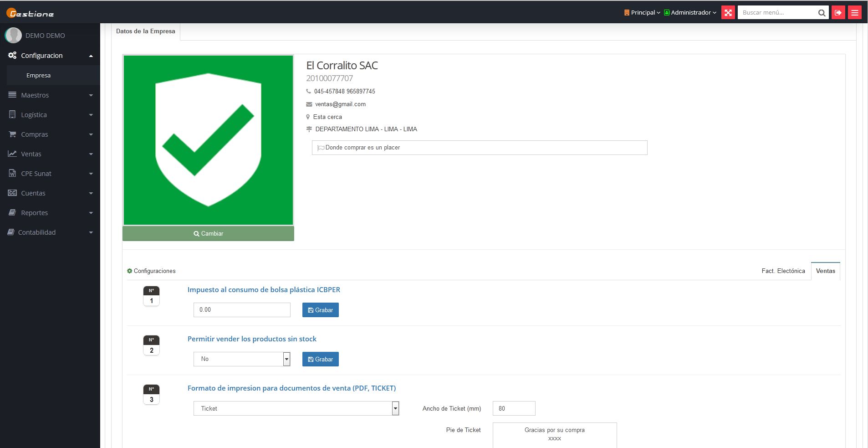The width and height of the screenshot is (868, 448).
Task: Expand the Reportes menu
Action: (x=91, y=213)
